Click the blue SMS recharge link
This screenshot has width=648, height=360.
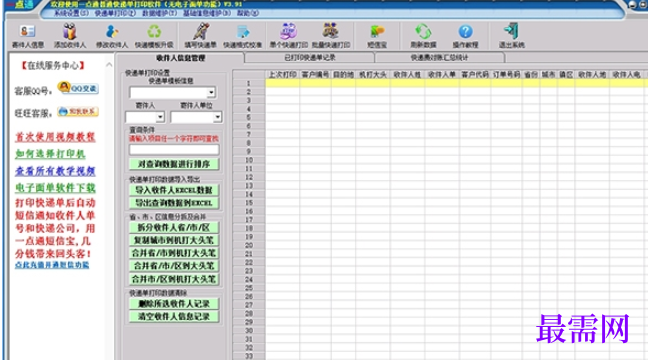click(x=52, y=265)
